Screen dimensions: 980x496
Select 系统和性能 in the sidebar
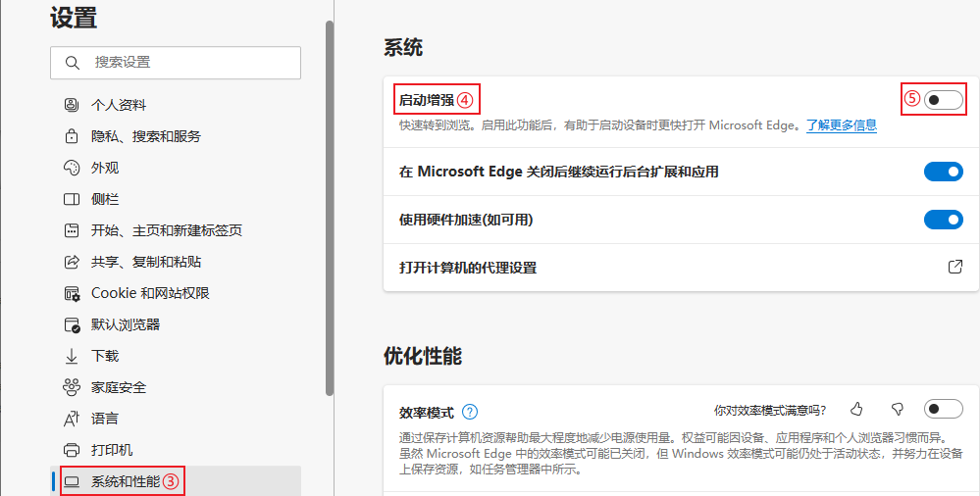[125, 481]
